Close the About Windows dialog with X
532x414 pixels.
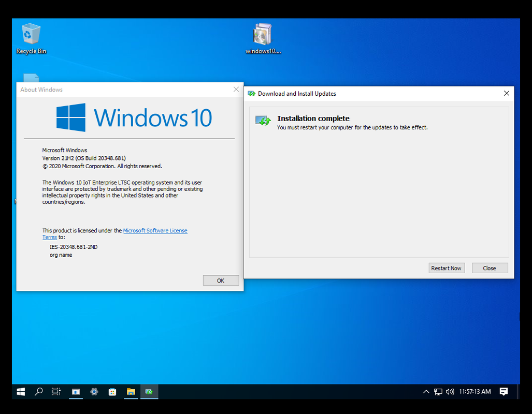236,90
